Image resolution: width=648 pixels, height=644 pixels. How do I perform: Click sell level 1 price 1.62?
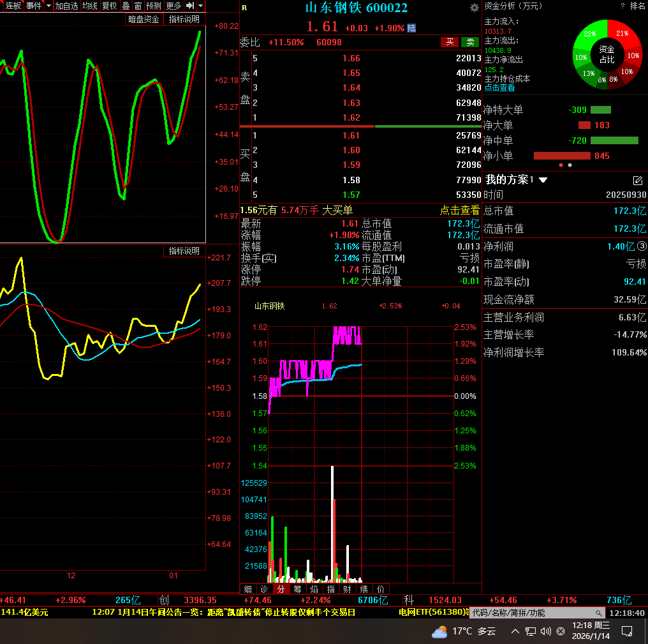351,118
